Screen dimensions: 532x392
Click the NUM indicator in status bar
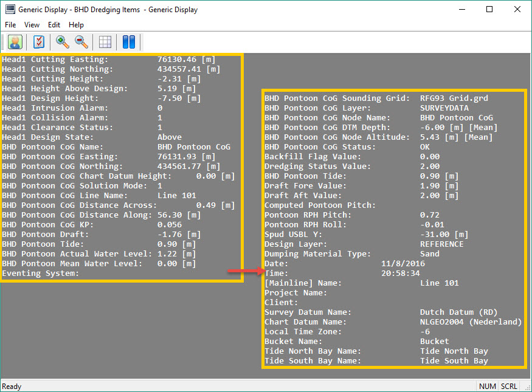coord(488,387)
